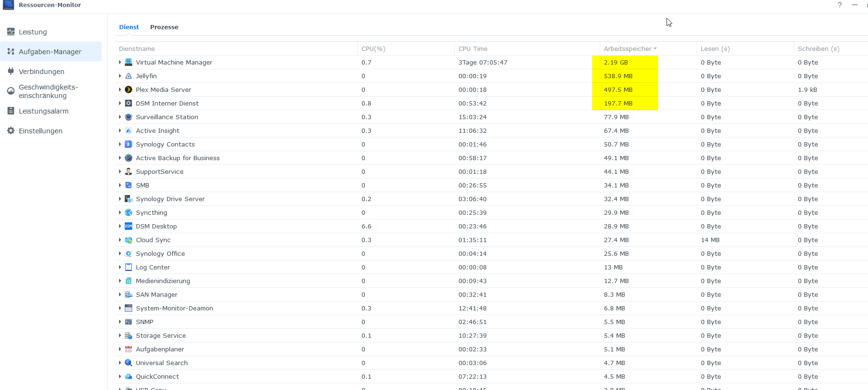Select Aufgaben-Manager in the sidebar
This screenshot has width=868, height=390.
tap(51, 51)
